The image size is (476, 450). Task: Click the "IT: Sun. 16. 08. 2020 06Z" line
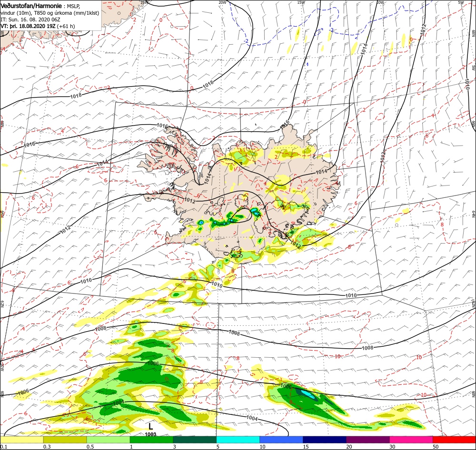point(30,20)
